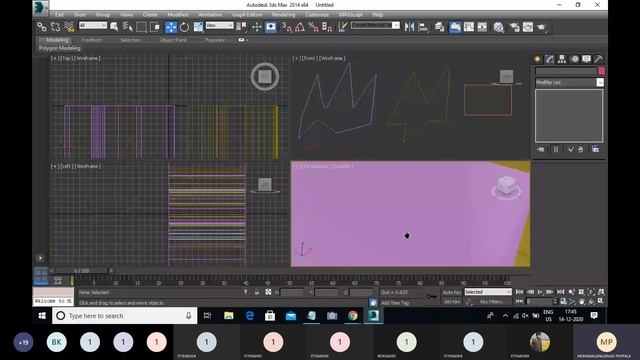Toggle the 3D Snaps button
The width and height of the screenshot is (640, 360).
[287, 27]
